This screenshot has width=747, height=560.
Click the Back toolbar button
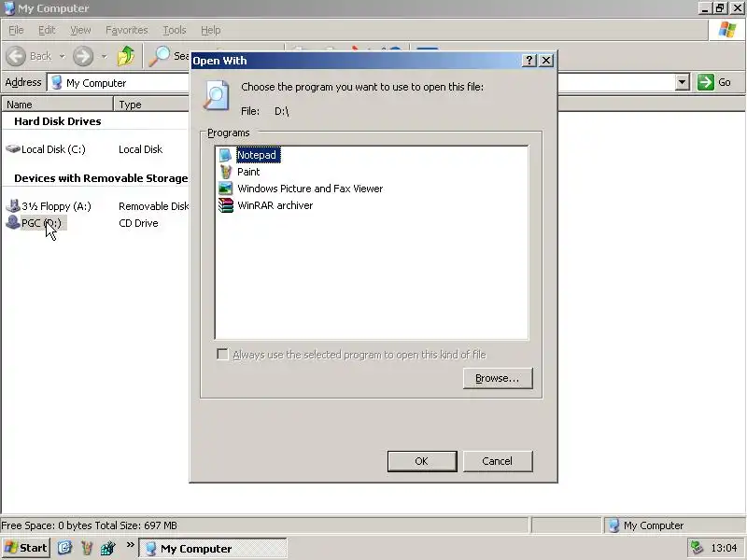point(29,56)
